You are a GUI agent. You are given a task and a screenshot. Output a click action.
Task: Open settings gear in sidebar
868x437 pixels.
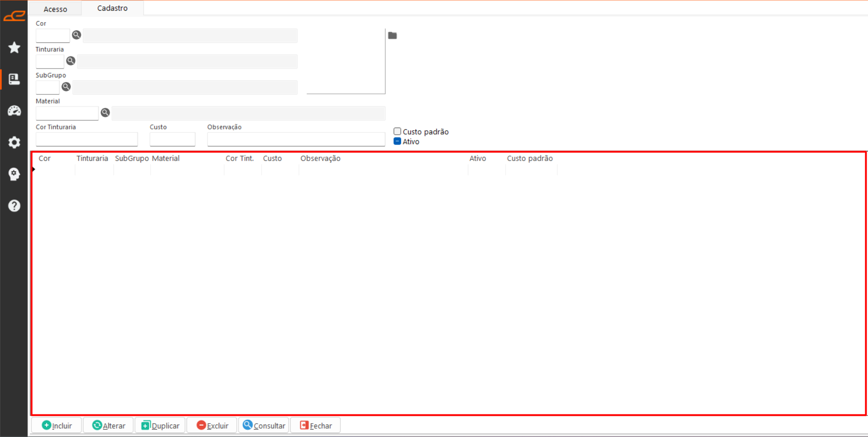pos(14,142)
